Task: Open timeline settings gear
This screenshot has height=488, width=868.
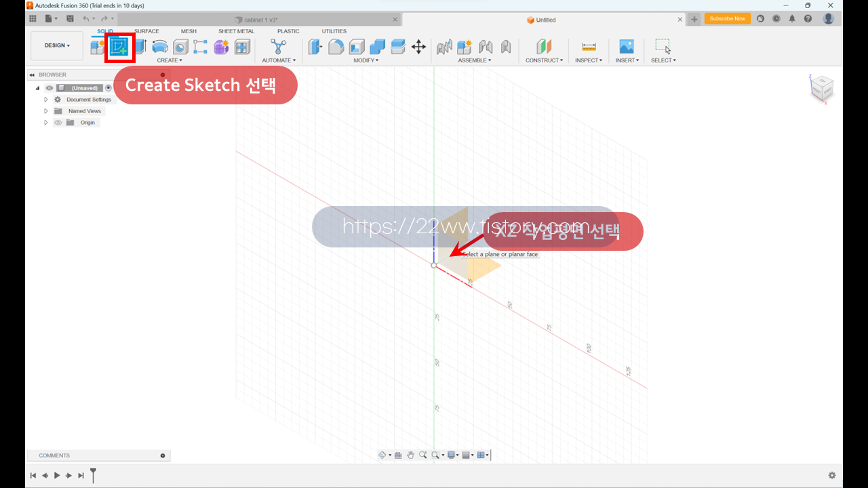Action: [832, 476]
